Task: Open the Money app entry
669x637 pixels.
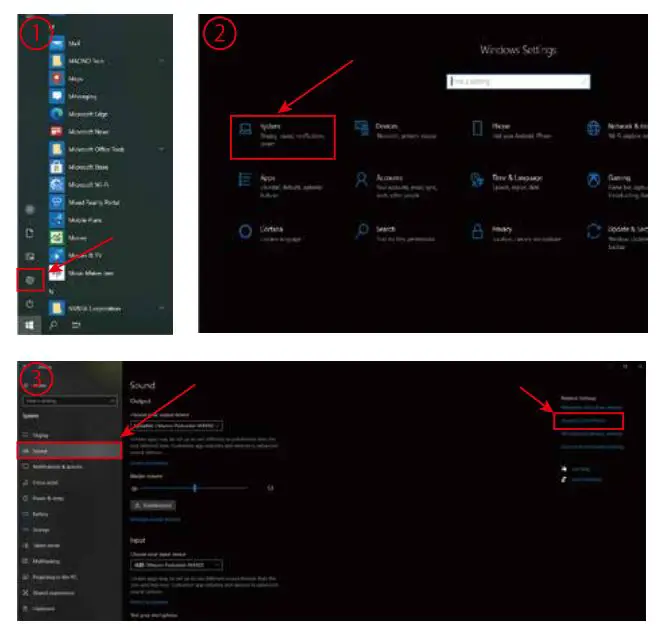Action: [68, 238]
